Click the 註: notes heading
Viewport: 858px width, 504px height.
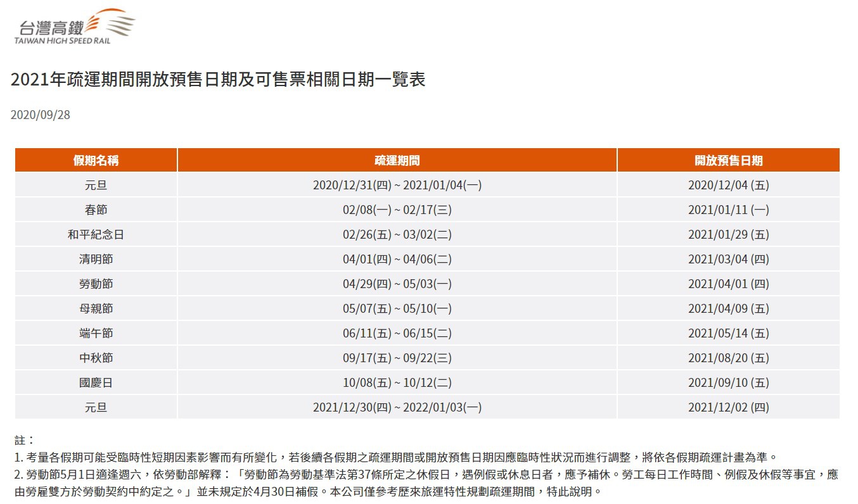[24, 440]
